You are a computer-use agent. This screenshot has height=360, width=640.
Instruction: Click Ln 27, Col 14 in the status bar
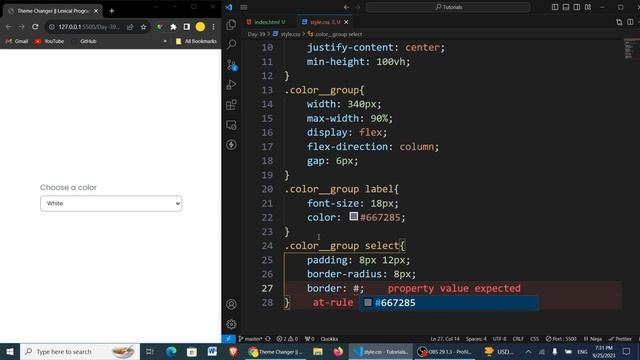(x=444, y=339)
